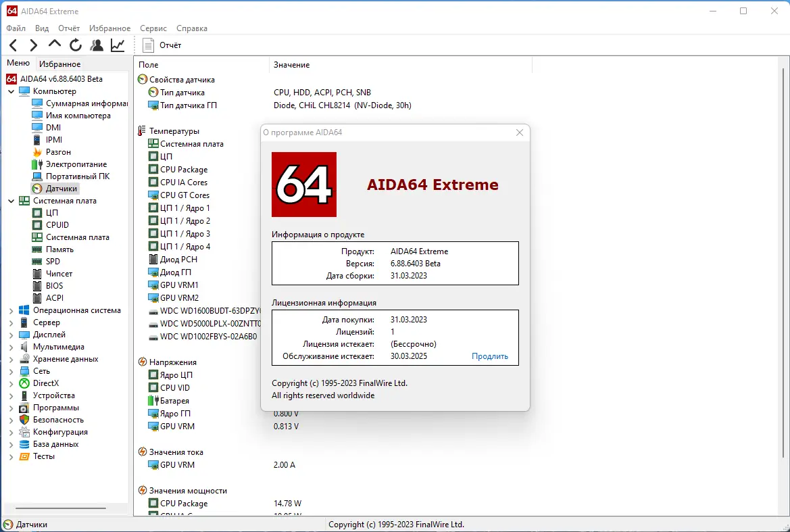Select the Батарея voltage row
The width and height of the screenshot is (790, 532).
(169, 401)
